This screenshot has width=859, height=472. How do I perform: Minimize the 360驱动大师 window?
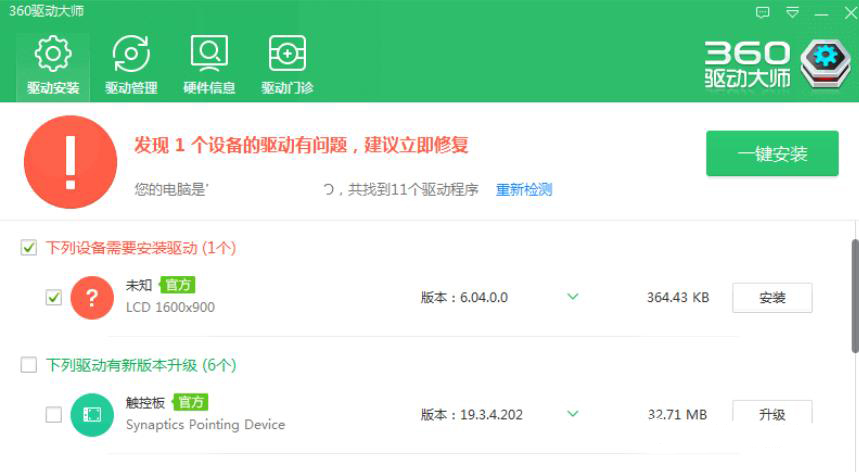click(x=821, y=13)
